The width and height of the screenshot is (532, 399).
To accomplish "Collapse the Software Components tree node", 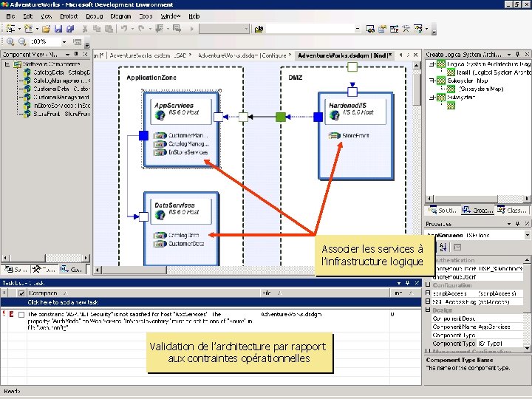I will (7, 64).
